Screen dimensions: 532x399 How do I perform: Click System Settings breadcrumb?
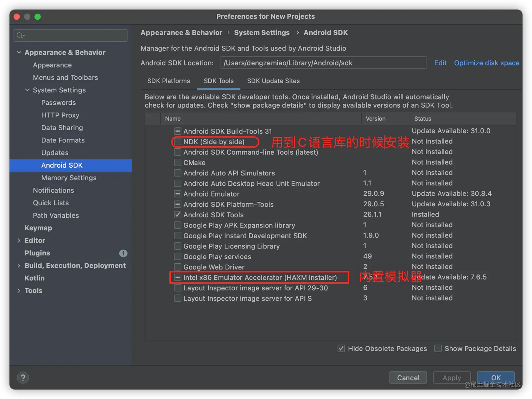[x=262, y=33]
